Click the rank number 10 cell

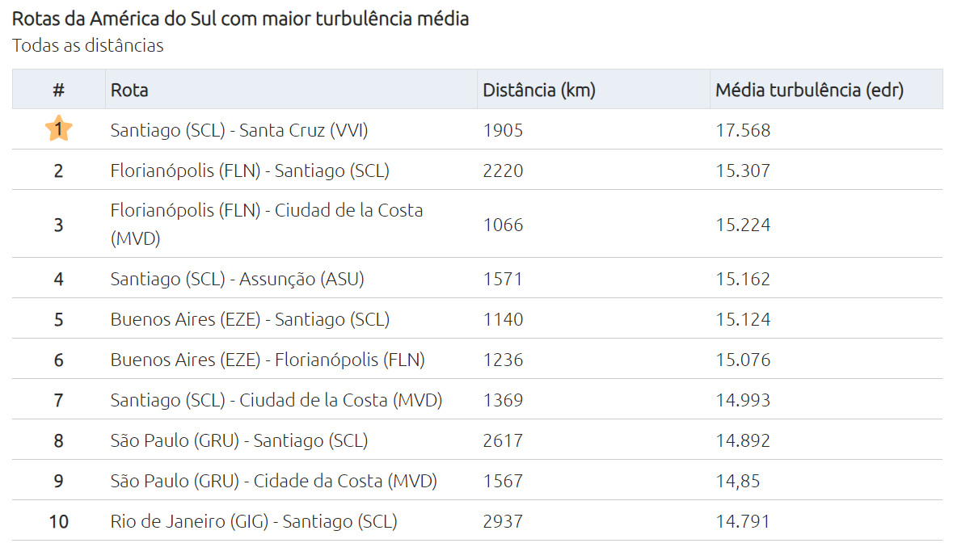[x=58, y=521]
